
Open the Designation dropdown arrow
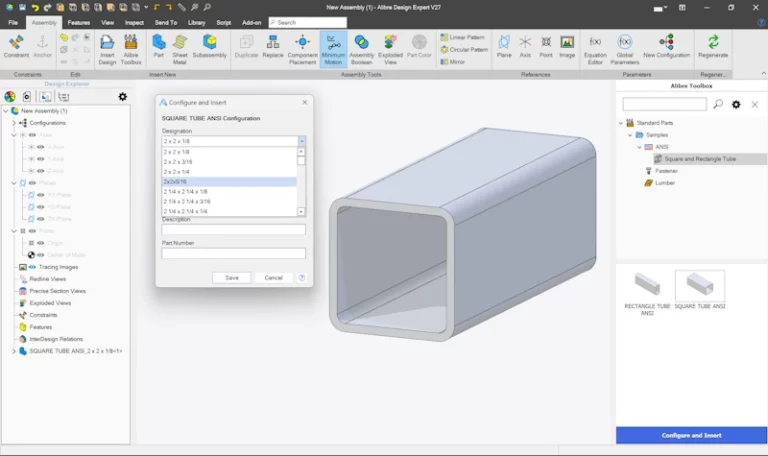302,141
